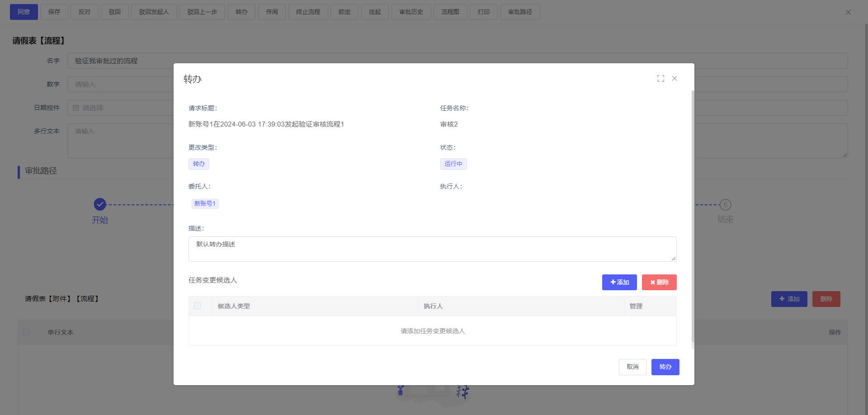Click the 取消 button
The image size is (868, 415).
pos(632,367)
